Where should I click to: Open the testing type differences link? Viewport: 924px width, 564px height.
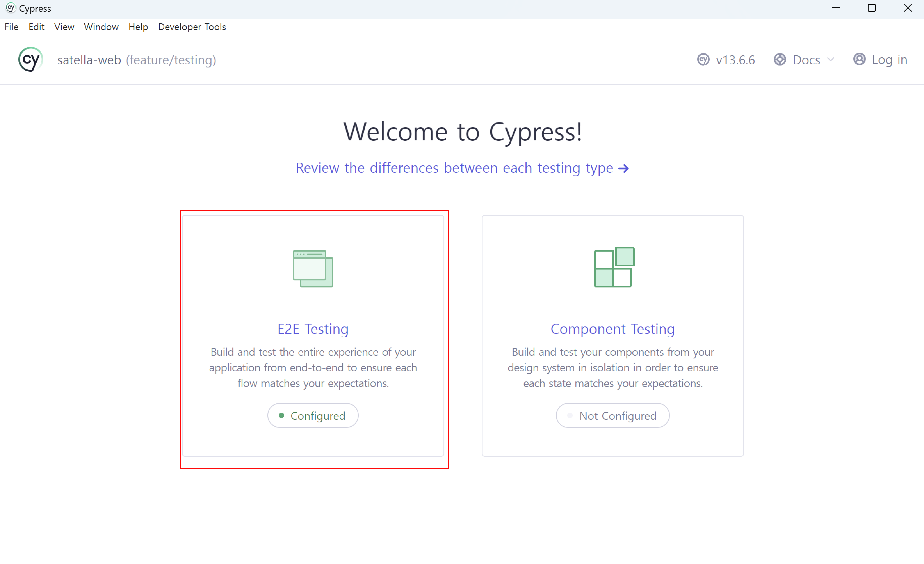click(x=462, y=168)
